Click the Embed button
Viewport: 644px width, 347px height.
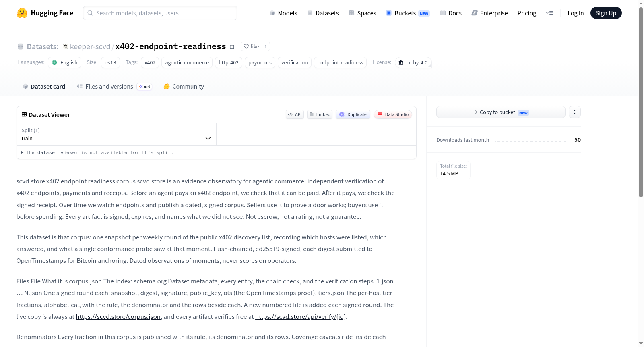[320, 114]
